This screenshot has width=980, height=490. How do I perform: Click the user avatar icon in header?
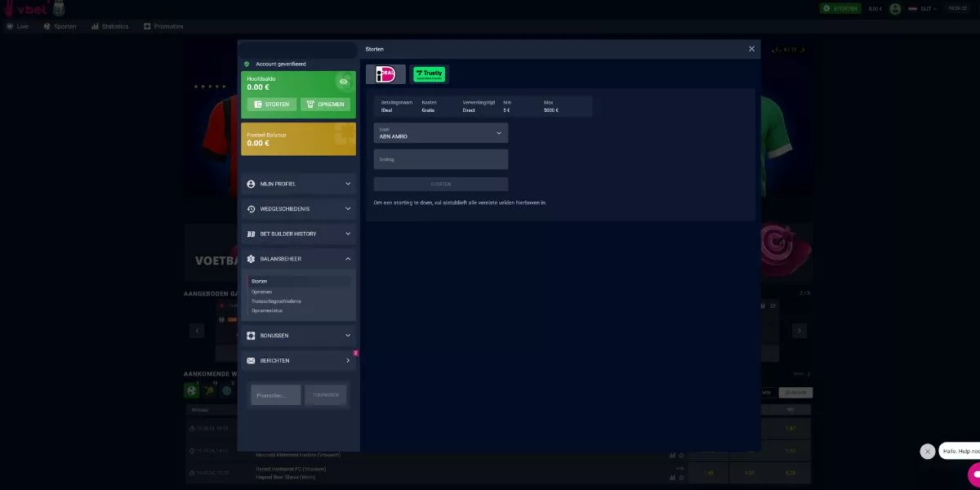tap(896, 8)
